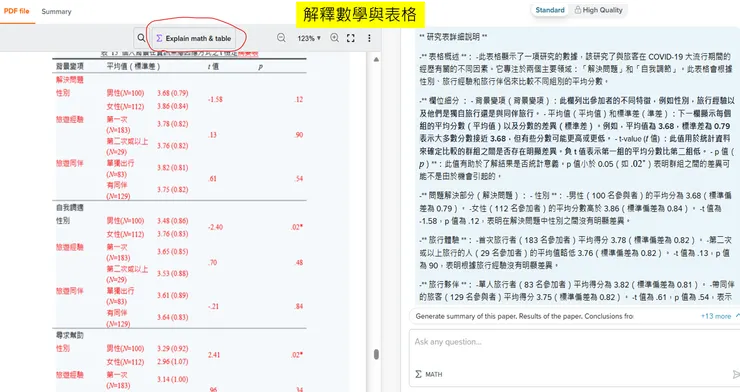Click the lock icon beside High Quality
Image resolution: width=740 pixels, height=392 pixels.
tap(578, 10)
